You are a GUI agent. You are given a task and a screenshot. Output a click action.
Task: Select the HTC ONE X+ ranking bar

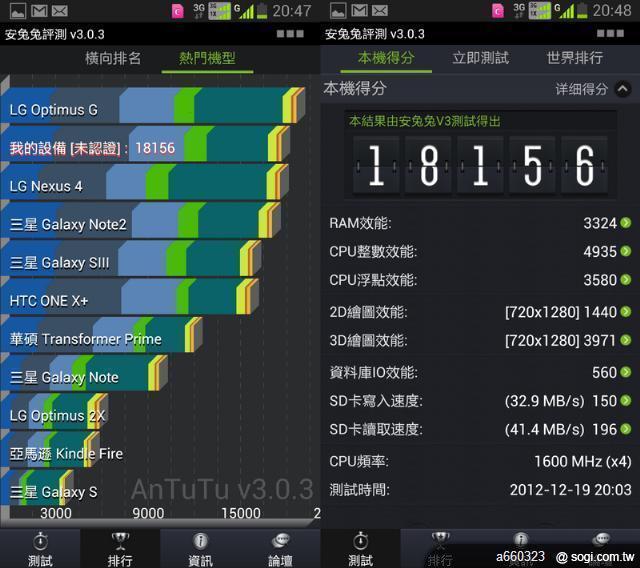(129, 296)
